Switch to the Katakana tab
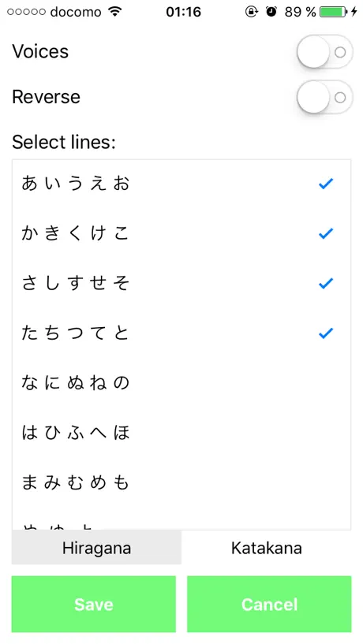 267,548
